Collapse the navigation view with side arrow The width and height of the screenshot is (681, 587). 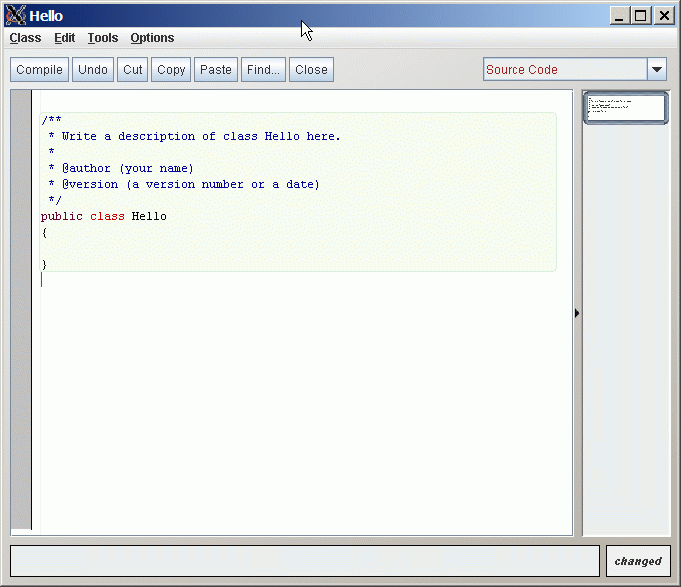577,313
